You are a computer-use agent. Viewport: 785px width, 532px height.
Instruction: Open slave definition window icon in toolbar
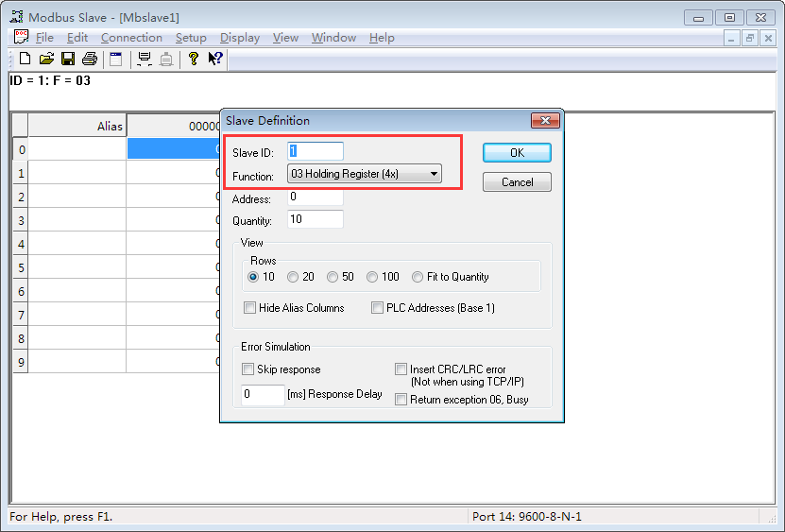click(116, 60)
